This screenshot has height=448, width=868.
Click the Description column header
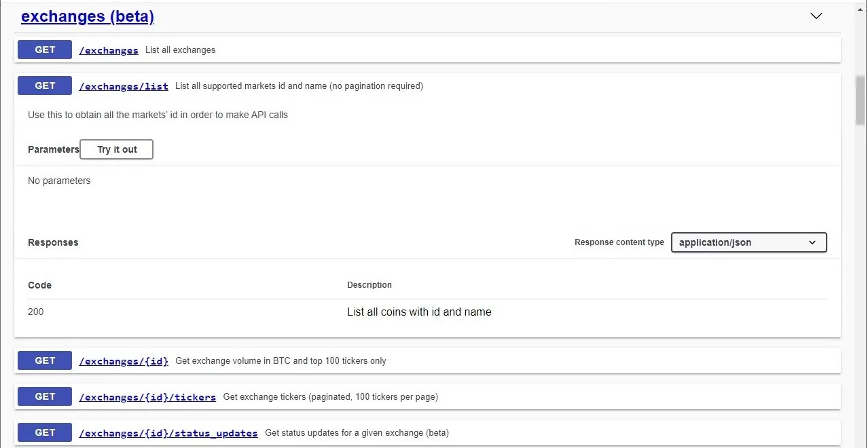point(369,285)
